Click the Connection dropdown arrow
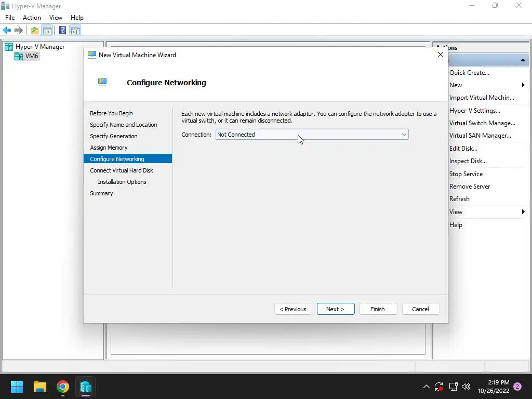 (404, 135)
